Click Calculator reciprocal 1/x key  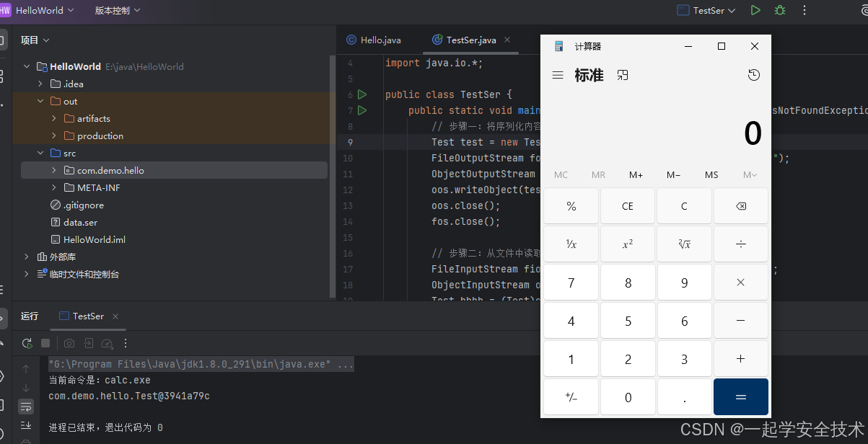[x=571, y=244]
